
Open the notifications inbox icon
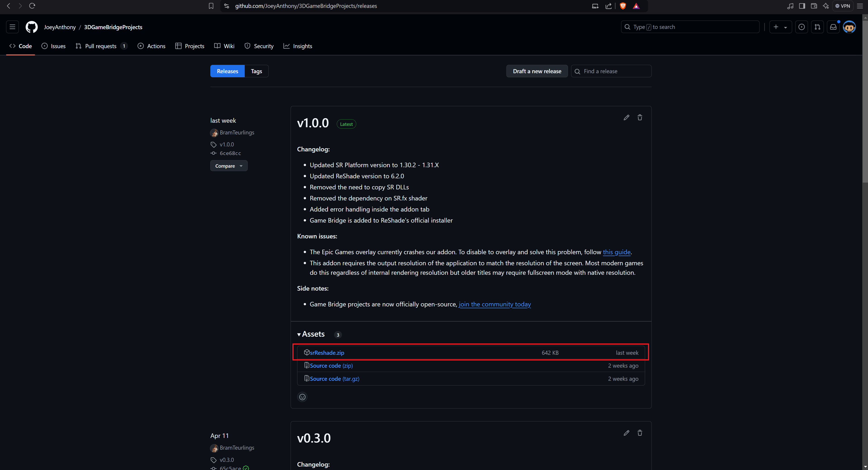[x=833, y=27]
